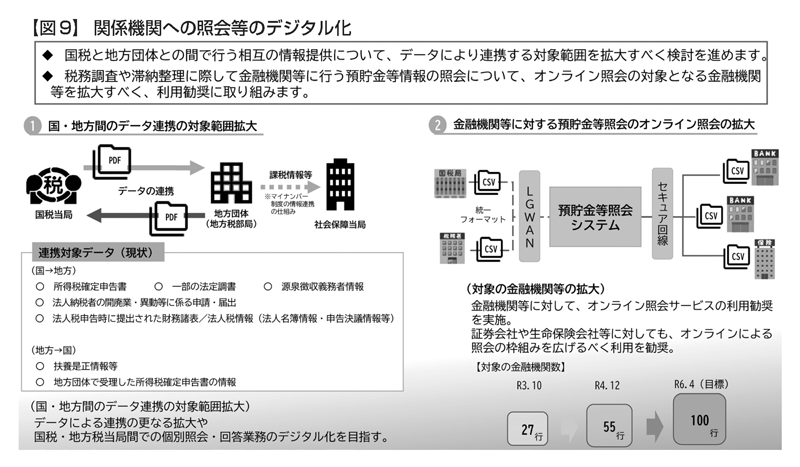The image size is (800, 467).
Task: Click the upper PDF file icon above データの連携
Action: click(x=112, y=162)
